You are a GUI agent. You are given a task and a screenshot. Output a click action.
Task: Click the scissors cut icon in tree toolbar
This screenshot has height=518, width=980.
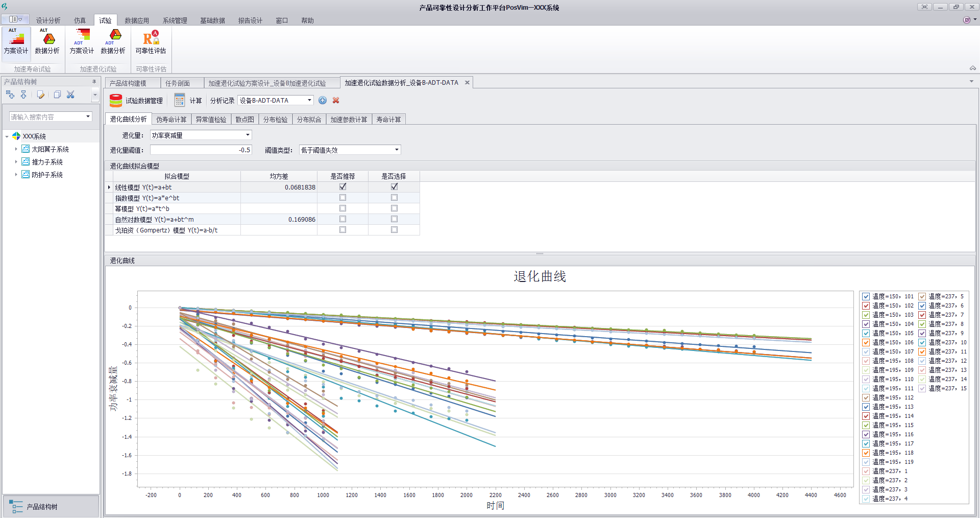tap(70, 95)
